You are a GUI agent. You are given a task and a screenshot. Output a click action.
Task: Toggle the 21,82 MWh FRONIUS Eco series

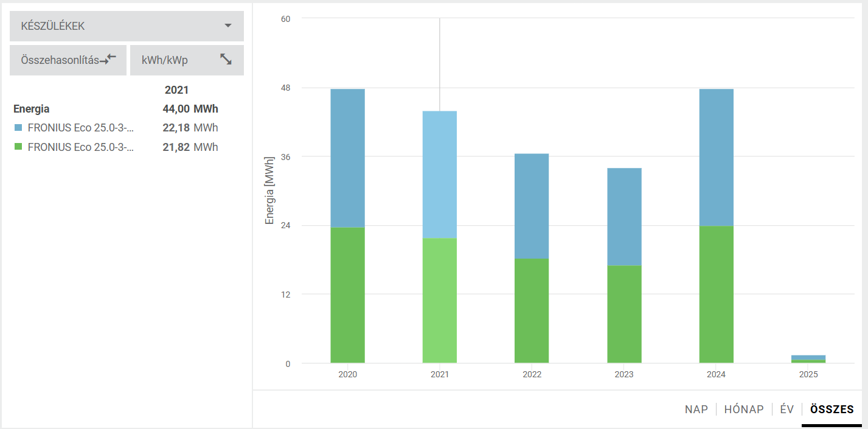(x=80, y=147)
